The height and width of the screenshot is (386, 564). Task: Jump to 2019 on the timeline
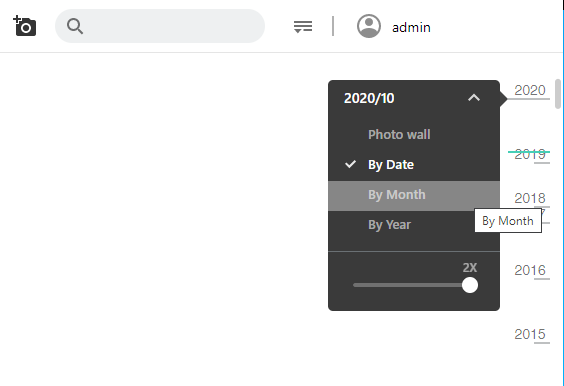point(530,154)
